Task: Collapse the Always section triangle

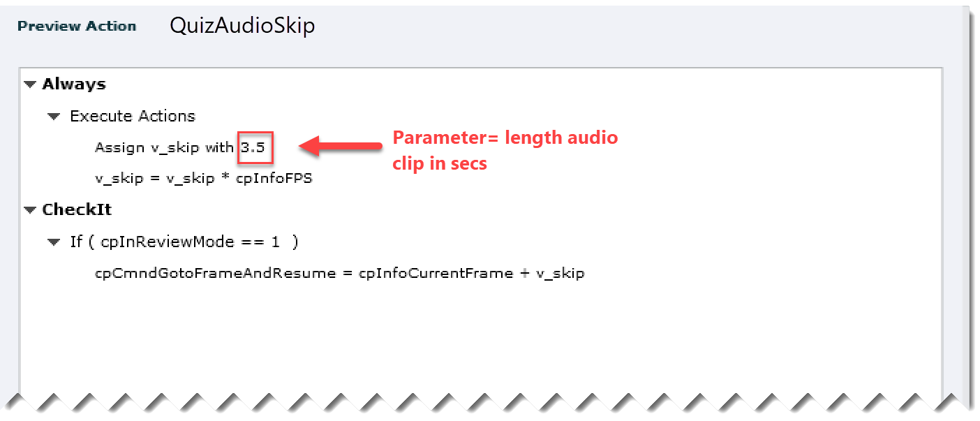Action: coord(29,84)
